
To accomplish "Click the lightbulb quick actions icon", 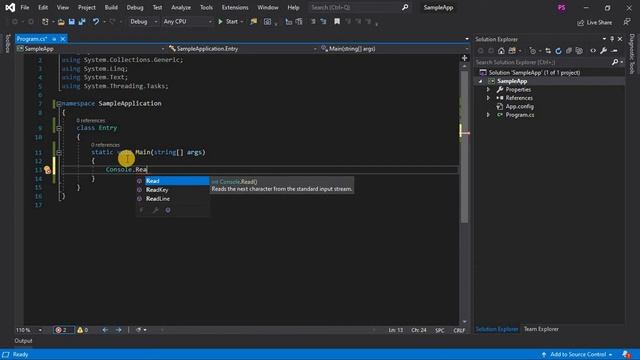I will coord(47,170).
